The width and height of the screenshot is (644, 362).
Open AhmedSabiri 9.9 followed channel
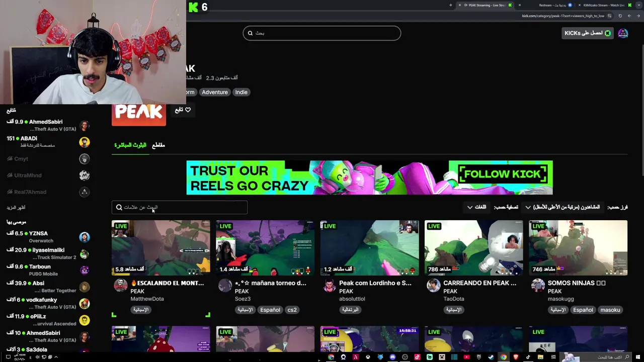pos(48,125)
